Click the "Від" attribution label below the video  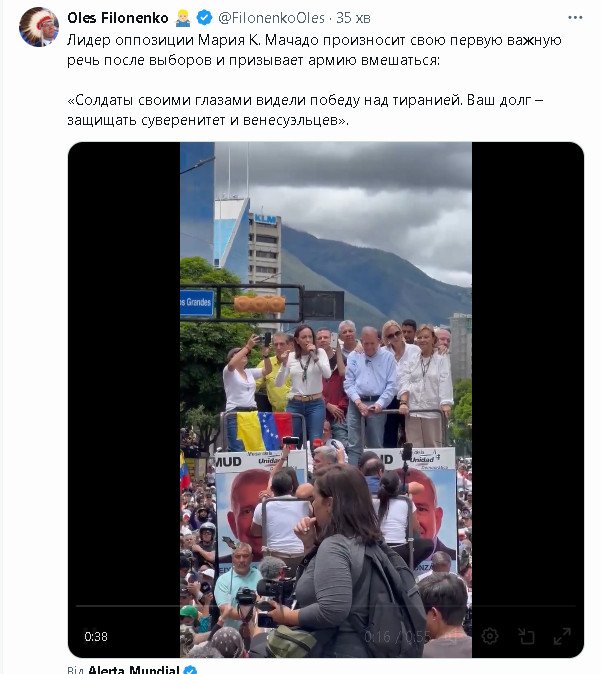tap(75, 670)
